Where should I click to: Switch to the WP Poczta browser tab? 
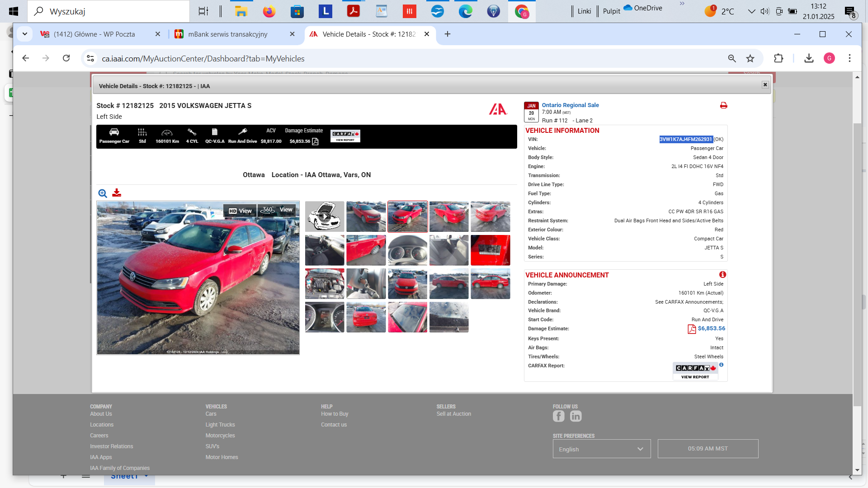[94, 34]
